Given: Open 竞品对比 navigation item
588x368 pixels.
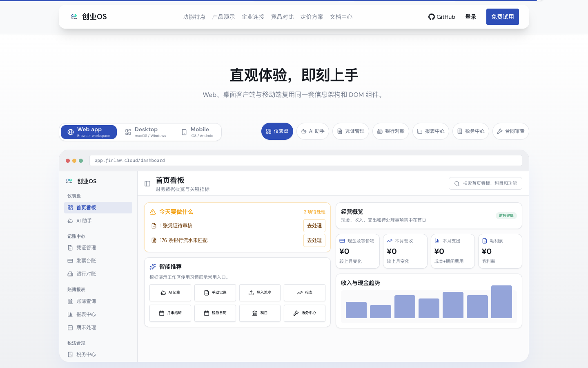Looking at the screenshot, I should 282,17.
